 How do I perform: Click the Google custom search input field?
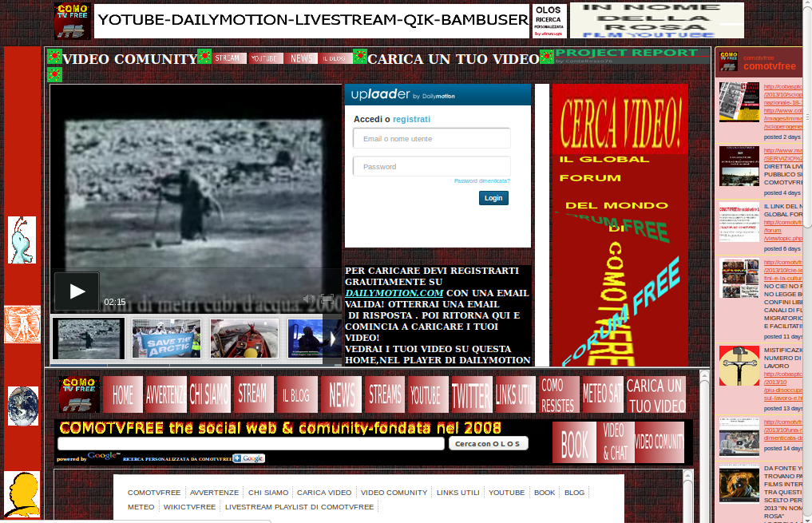[252, 444]
